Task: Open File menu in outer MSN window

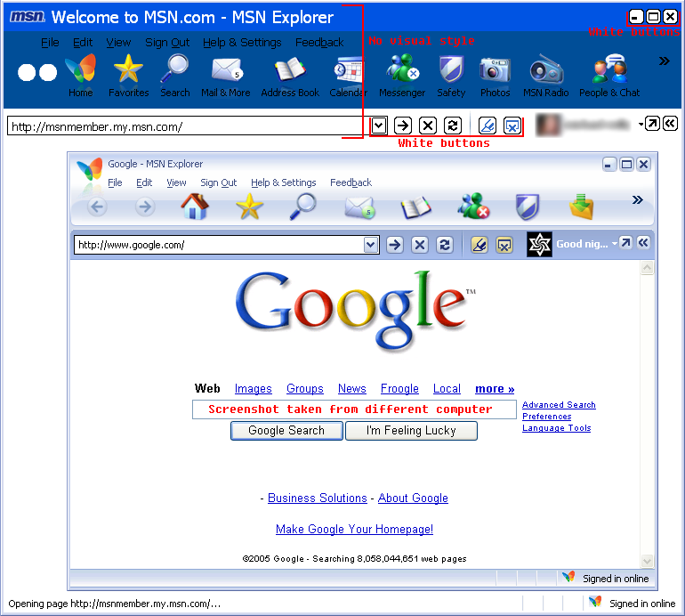Action: 50,43
